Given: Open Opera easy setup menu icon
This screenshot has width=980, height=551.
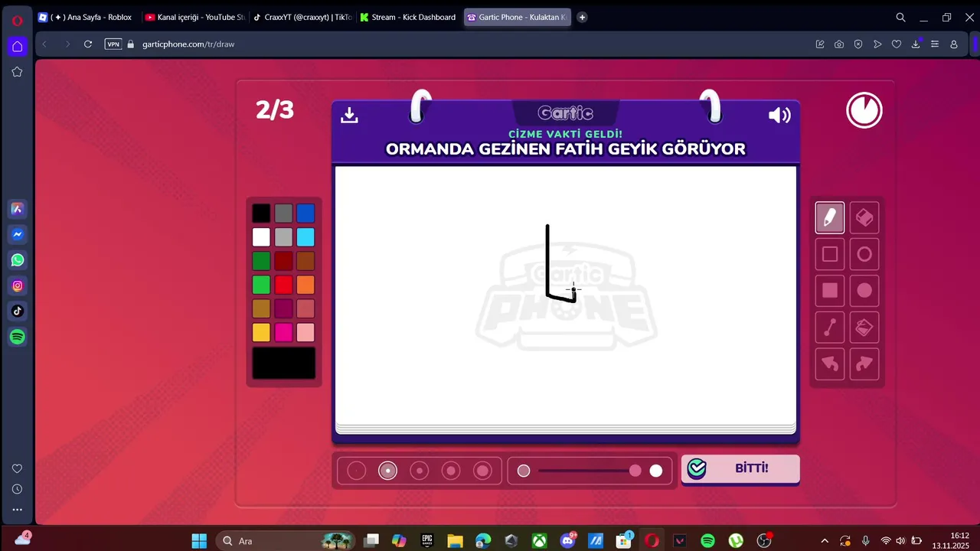Looking at the screenshot, I should click(934, 44).
